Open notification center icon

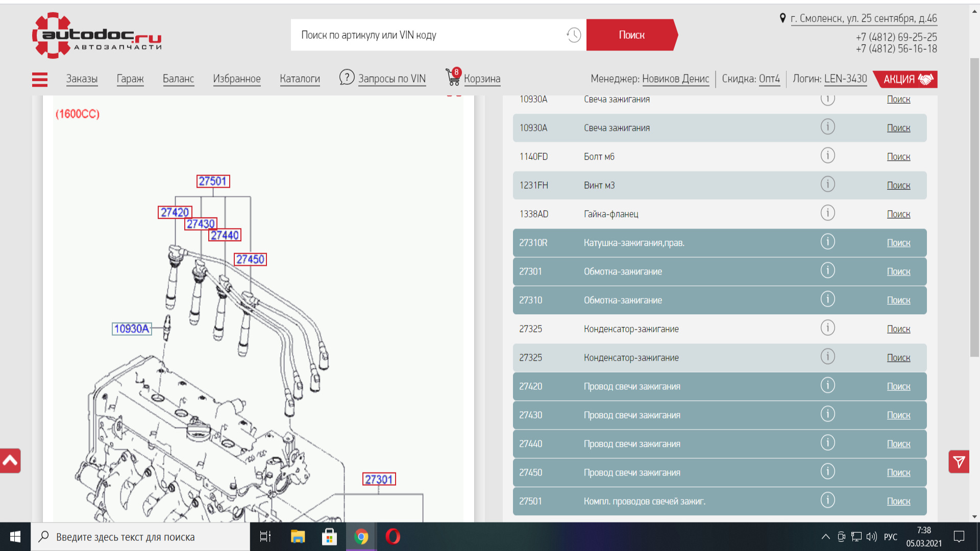pos(959,537)
